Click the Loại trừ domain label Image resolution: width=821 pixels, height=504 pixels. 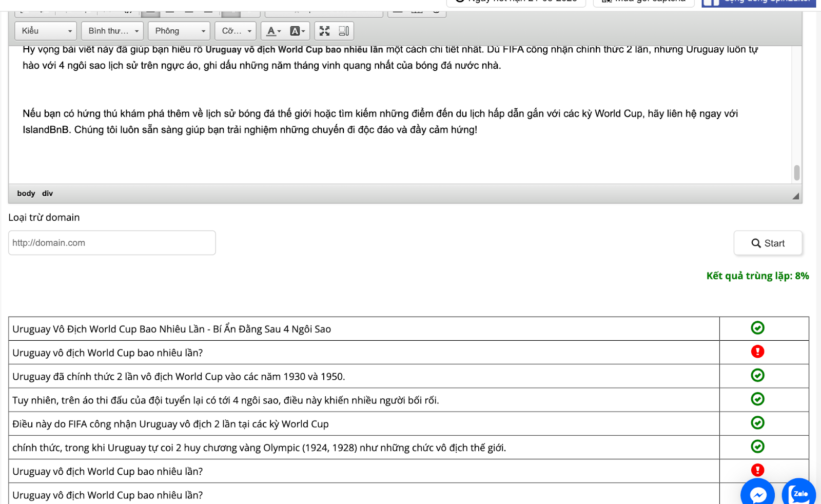(44, 217)
